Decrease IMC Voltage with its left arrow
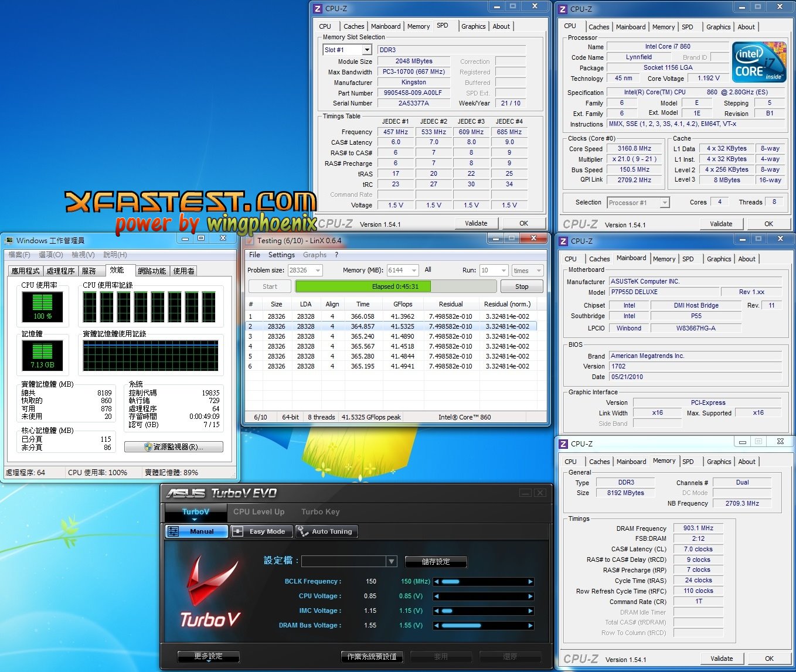Viewport: 796px width, 672px height. (x=436, y=611)
